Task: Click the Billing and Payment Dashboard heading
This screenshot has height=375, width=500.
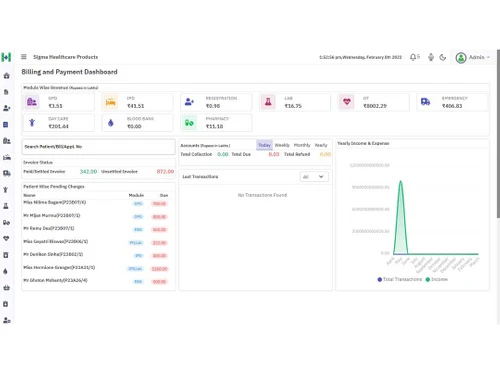Action: (69, 72)
